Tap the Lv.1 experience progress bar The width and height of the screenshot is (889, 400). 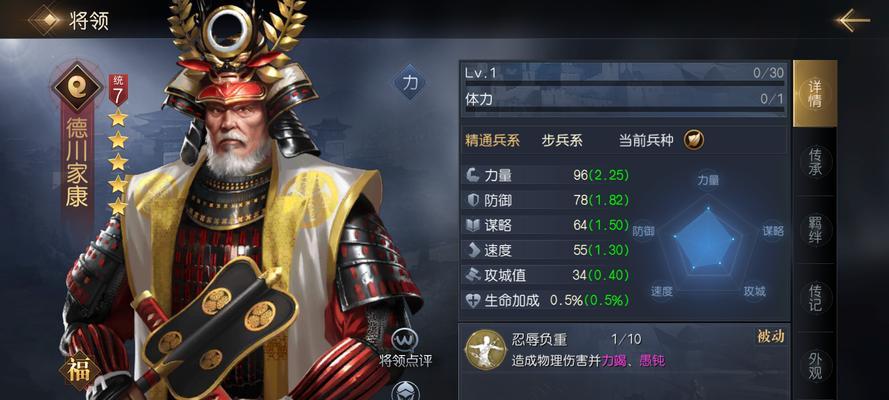624,83
